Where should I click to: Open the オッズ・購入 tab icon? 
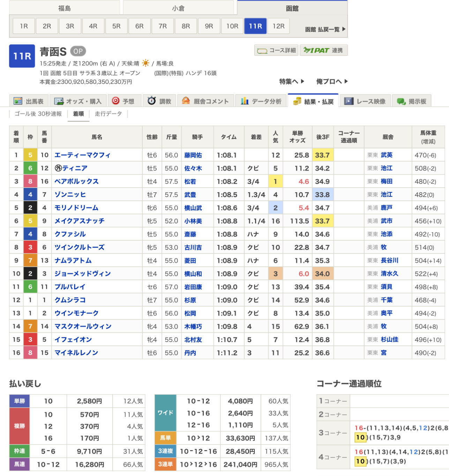tap(59, 101)
